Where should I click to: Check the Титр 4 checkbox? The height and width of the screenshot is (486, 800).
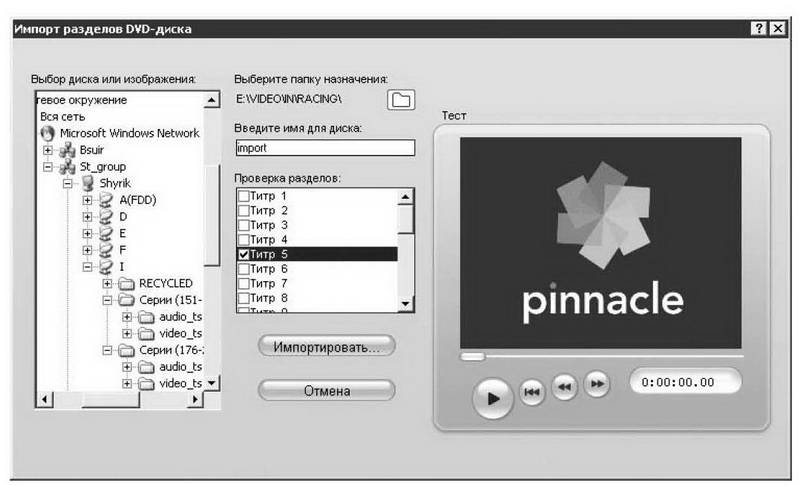point(244,240)
